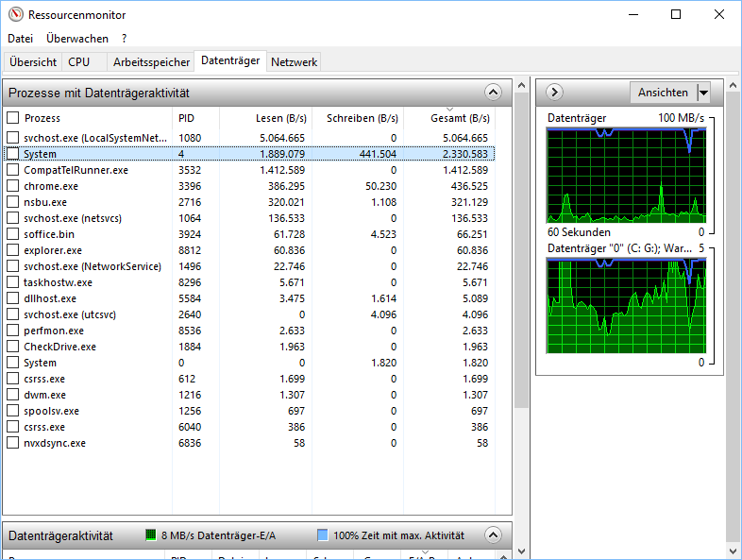Click the main pane vertical scrollbar thumb
742x560 pixels.
point(521,250)
